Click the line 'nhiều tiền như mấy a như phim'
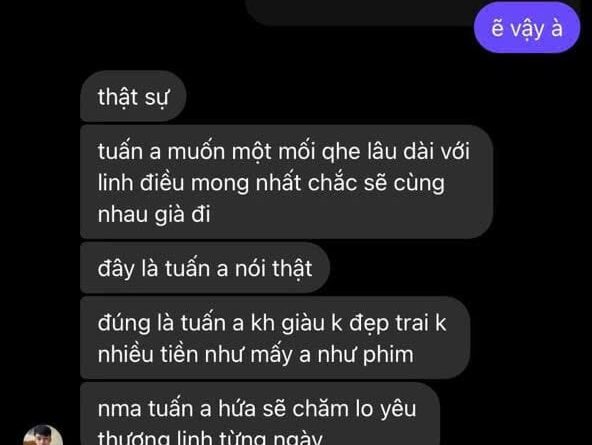 click(x=256, y=355)
